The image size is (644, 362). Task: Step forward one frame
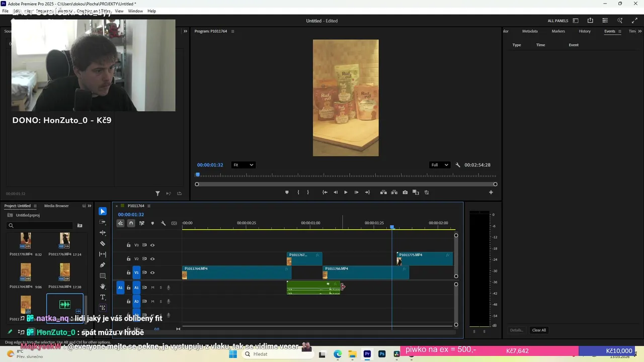(x=357, y=192)
